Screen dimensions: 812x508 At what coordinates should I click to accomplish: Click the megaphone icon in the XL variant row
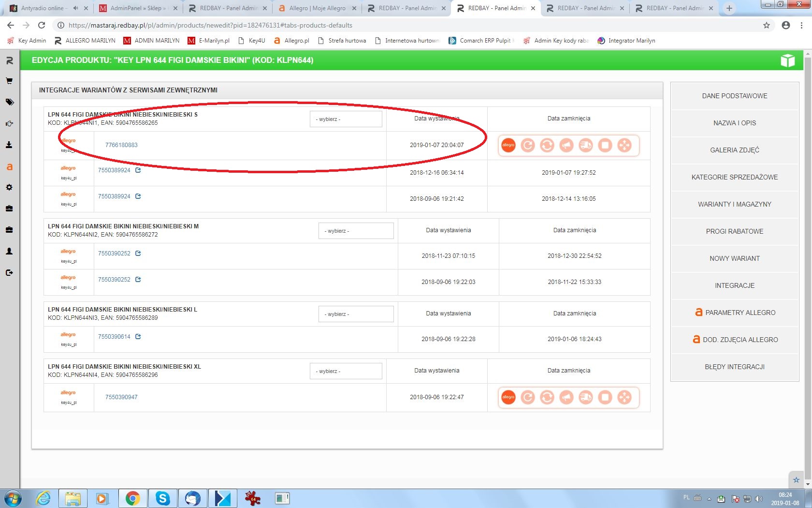[x=566, y=397]
